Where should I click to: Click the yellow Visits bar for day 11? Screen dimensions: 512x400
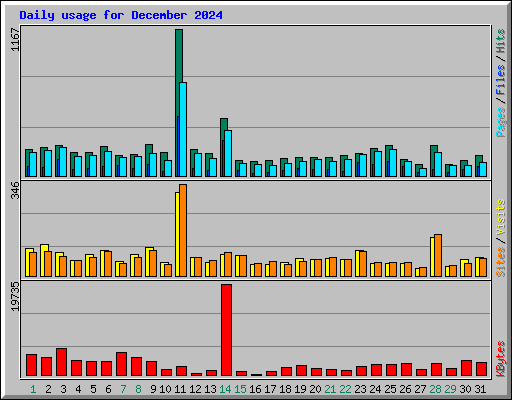pyautogui.click(x=177, y=234)
